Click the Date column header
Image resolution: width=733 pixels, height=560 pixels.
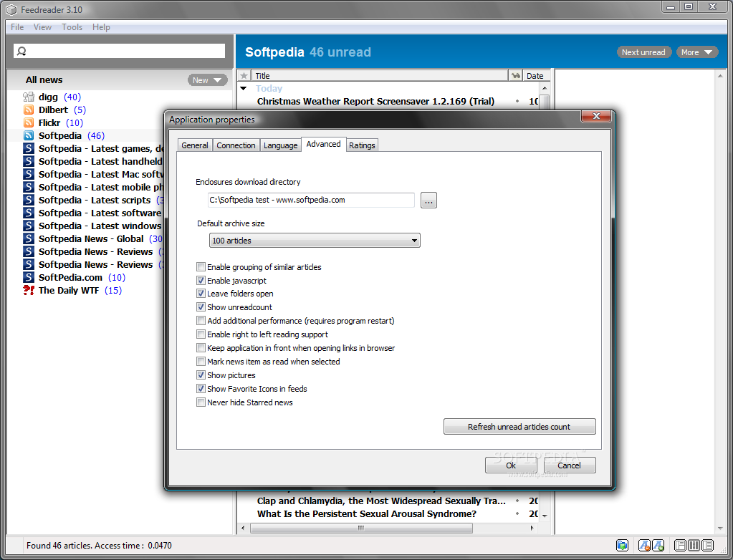pyautogui.click(x=537, y=76)
